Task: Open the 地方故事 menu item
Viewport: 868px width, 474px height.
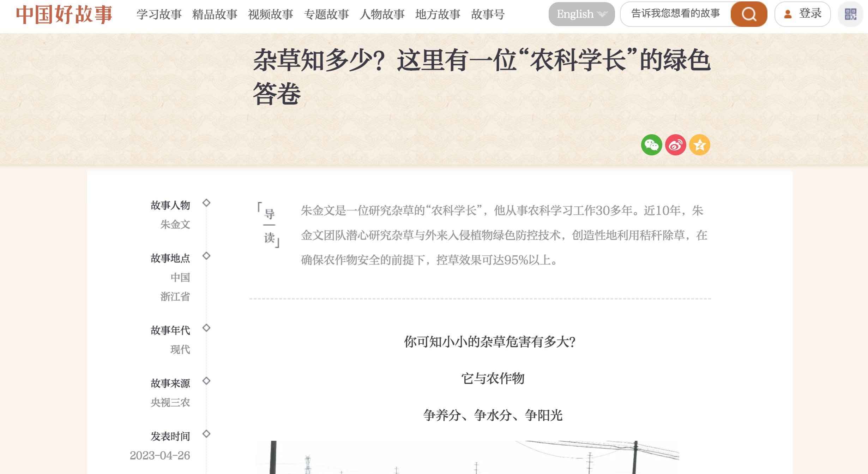Action: (x=438, y=14)
